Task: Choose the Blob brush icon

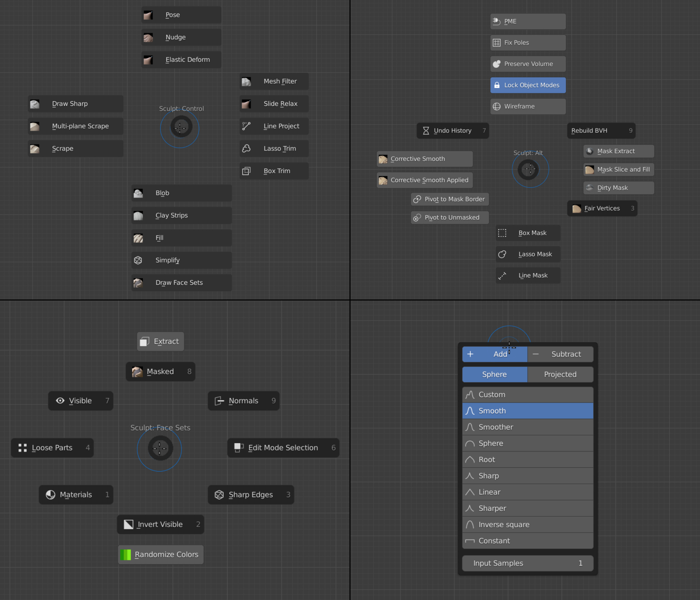Action: (x=138, y=193)
